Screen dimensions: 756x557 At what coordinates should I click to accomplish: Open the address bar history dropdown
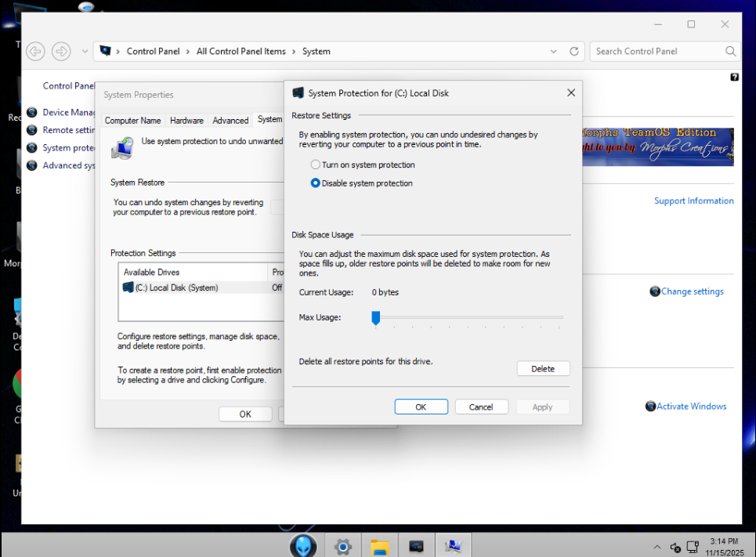pyautogui.click(x=554, y=52)
